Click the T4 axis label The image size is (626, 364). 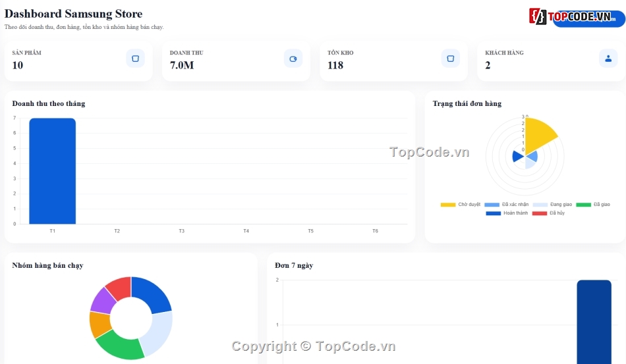(x=246, y=231)
